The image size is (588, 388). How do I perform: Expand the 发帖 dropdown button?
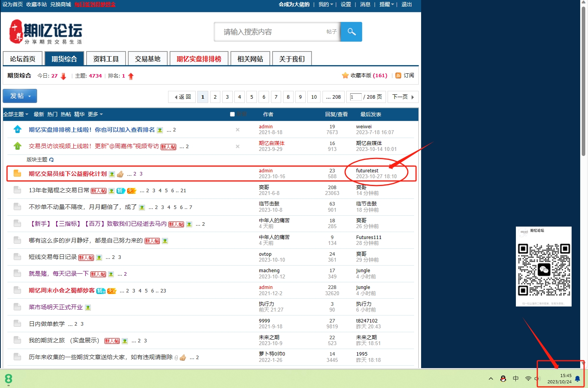tap(20, 96)
